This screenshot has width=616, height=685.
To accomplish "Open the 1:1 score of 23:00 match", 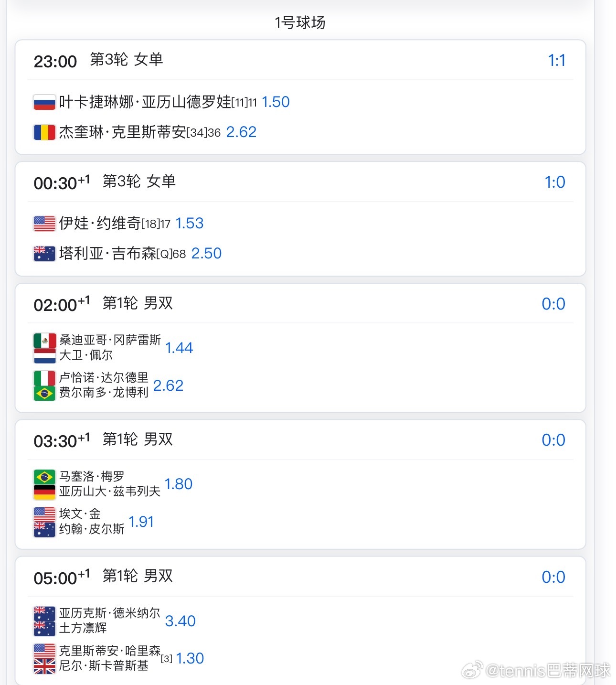I will [x=556, y=61].
